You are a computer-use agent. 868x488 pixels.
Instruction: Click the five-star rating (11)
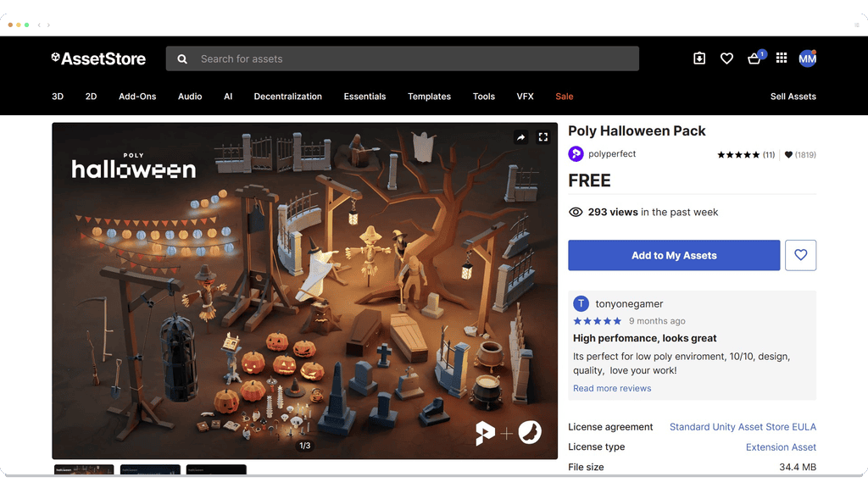tap(746, 155)
